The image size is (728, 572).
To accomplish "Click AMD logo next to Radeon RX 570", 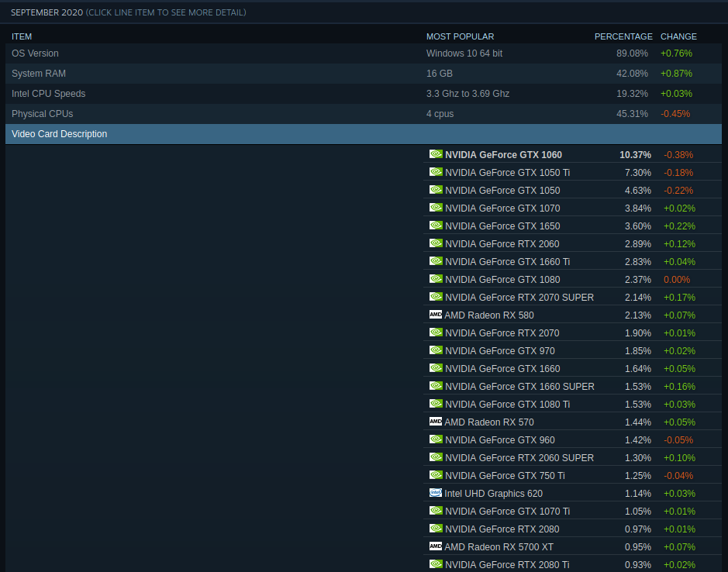I will click(436, 422).
